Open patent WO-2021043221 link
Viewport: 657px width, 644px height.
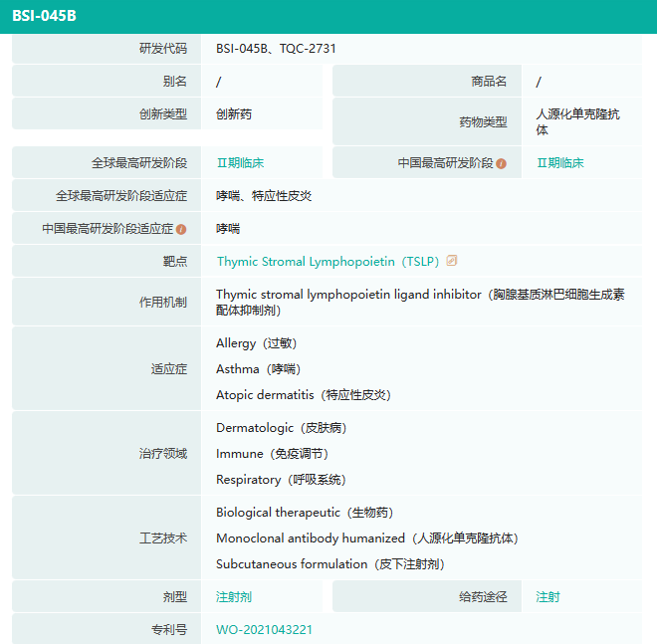264,630
